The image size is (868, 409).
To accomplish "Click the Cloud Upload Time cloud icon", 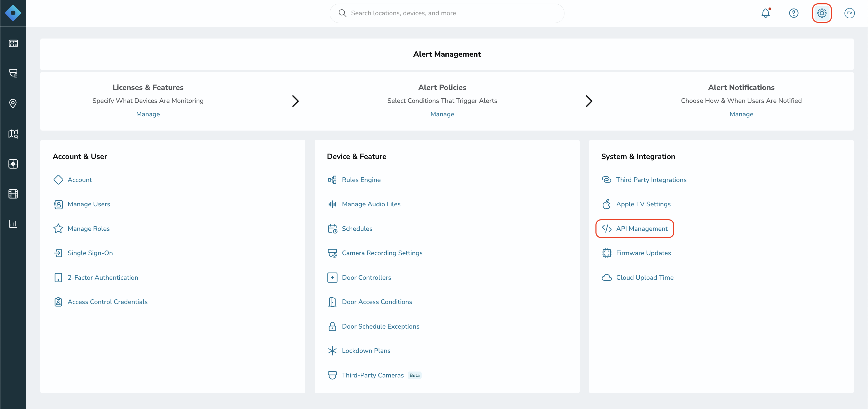I will [607, 277].
